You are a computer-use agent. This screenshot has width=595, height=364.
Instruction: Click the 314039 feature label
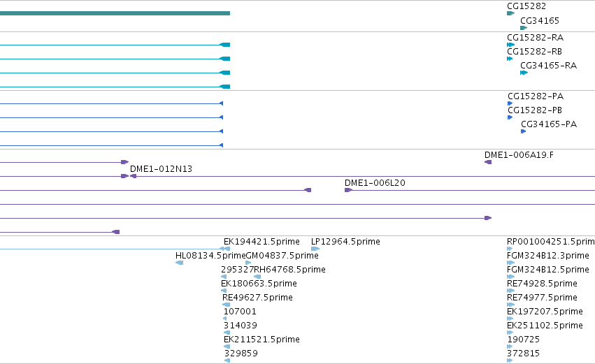coord(241,326)
